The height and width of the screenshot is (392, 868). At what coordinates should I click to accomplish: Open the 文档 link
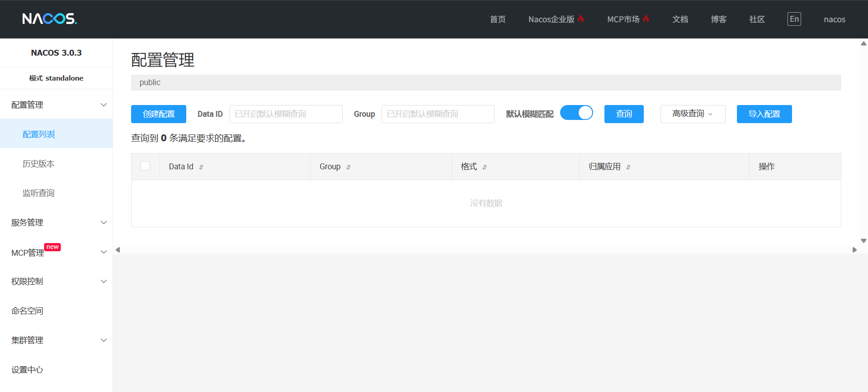tap(680, 19)
